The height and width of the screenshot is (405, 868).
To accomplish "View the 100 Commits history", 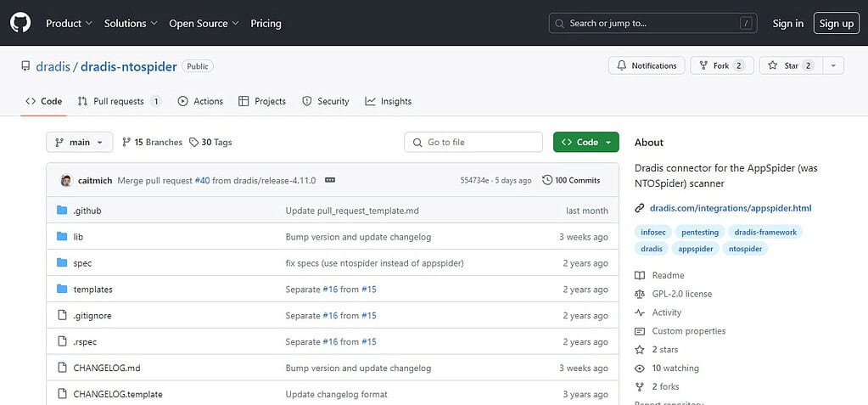I will coord(571,180).
